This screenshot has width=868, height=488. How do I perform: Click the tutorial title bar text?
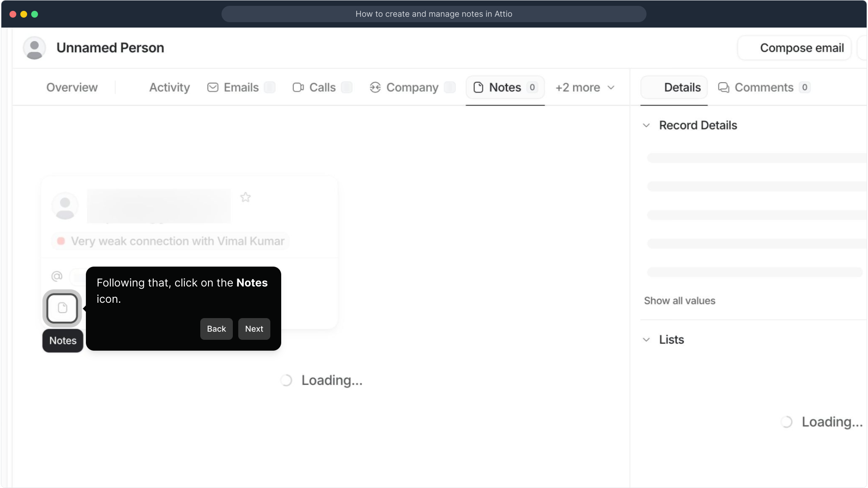[x=434, y=14]
